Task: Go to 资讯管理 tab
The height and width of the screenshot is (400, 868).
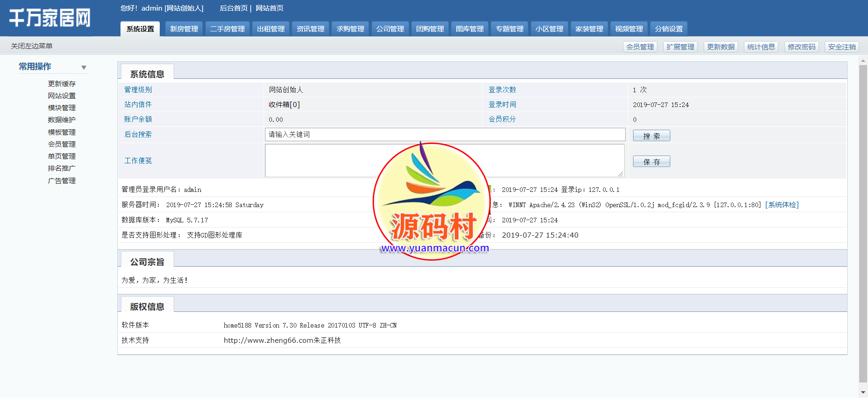Action: tap(310, 29)
